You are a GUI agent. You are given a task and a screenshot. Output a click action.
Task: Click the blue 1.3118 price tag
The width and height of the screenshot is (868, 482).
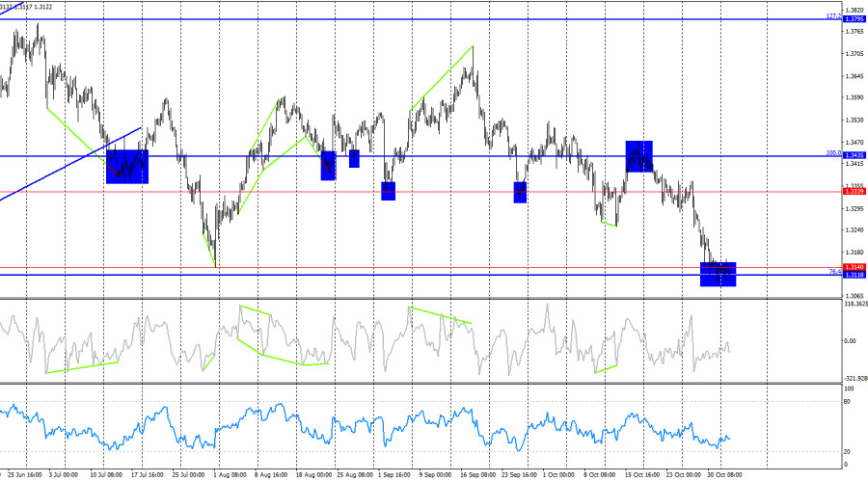854,275
